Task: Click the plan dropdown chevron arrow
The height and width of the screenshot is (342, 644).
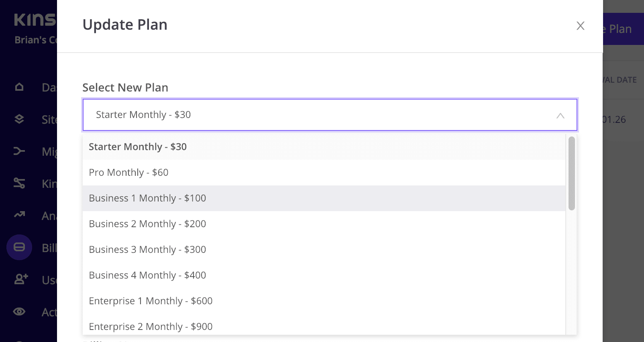Action: coord(560,116)
